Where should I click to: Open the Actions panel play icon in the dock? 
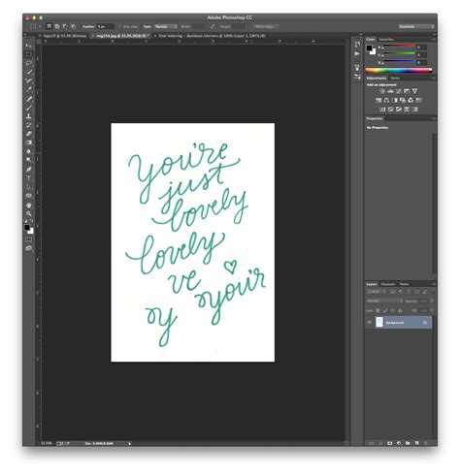click(357, 53)
